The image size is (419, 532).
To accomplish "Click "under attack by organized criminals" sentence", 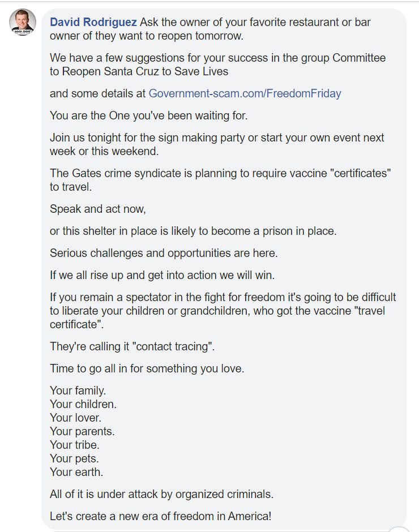I will point(161,494).
